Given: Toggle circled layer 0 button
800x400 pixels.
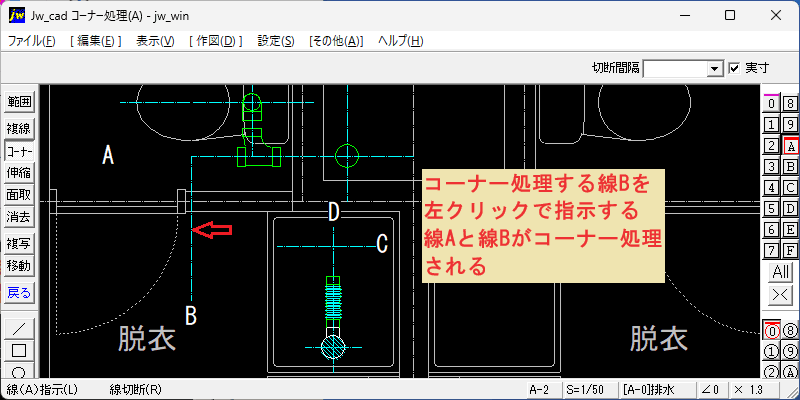Looking at the screenshot, I should [x=771, y=331].
